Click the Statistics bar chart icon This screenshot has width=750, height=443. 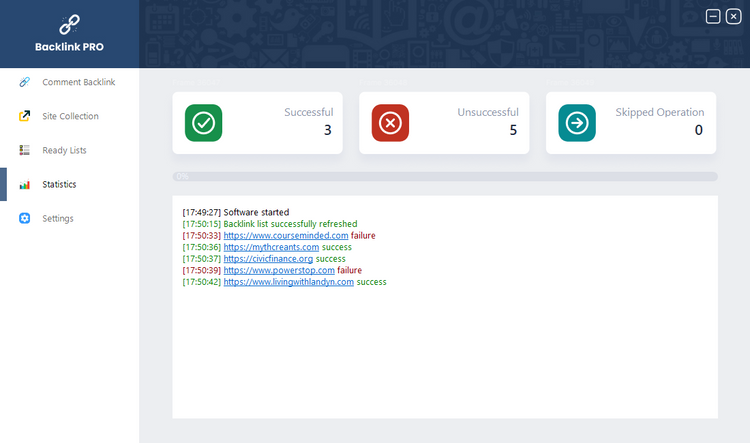point(25,184)
